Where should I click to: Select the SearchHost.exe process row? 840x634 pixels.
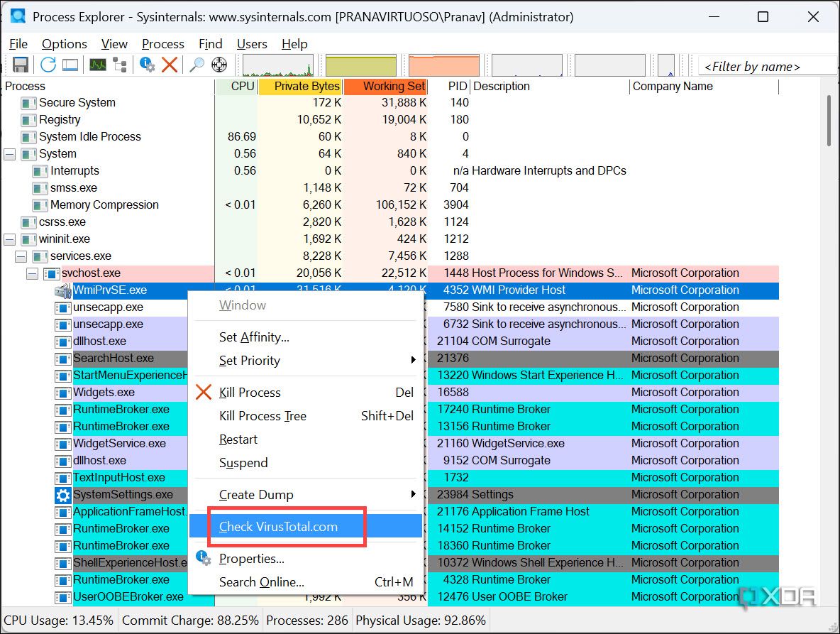tap(390, 358)
